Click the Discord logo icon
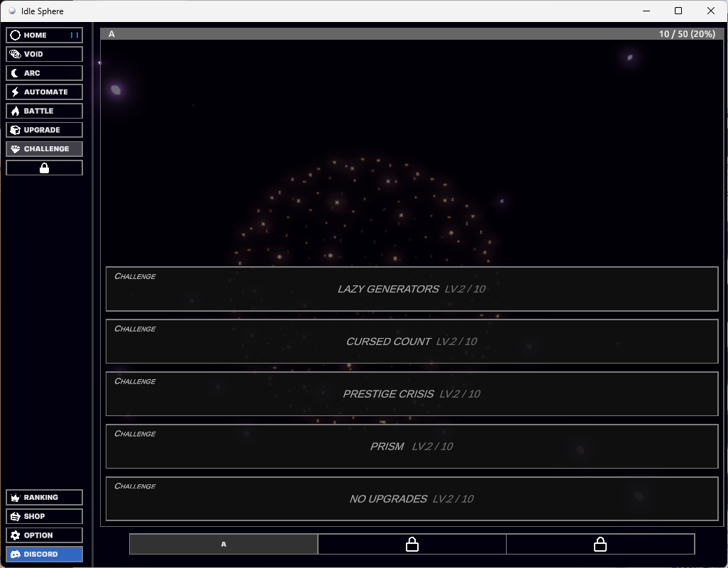 [x=14, y=554]
